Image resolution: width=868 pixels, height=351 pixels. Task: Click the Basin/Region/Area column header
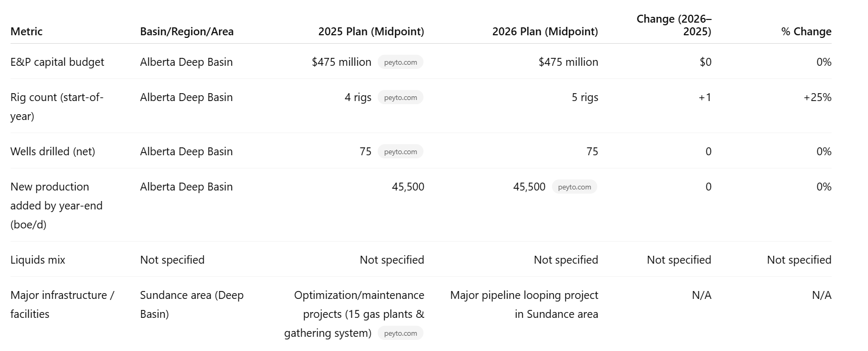[x=187, y=32]
